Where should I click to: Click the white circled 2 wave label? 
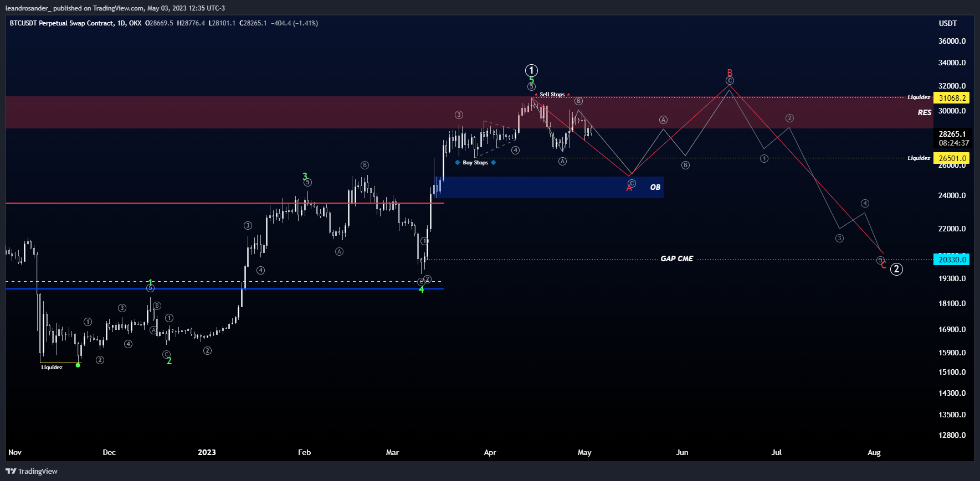(x=896, y=269)
